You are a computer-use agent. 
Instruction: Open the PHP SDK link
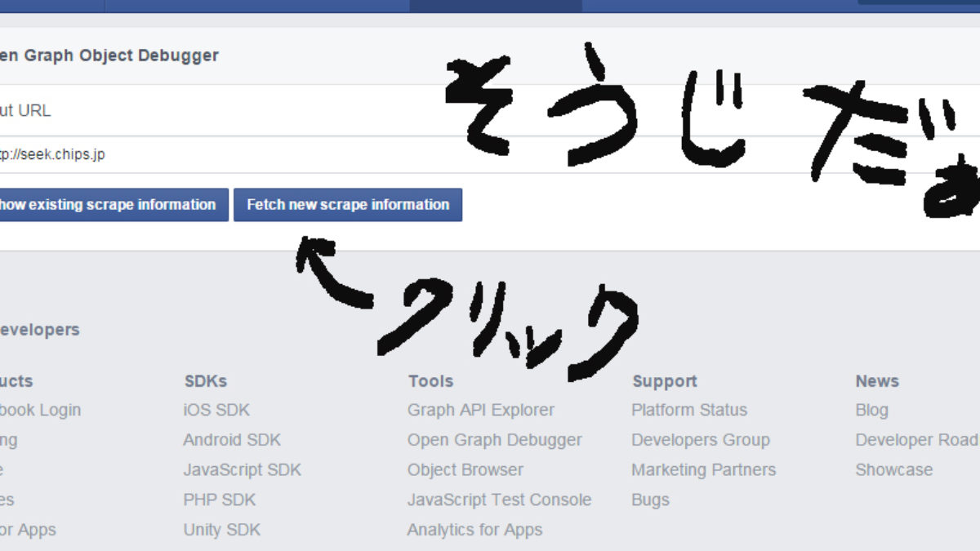pos(220,500)
